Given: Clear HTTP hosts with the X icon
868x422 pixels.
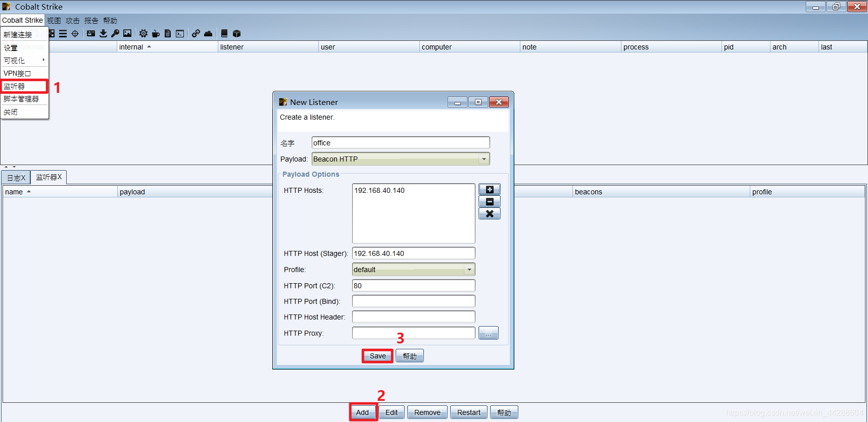Looking at the screenshot, I should coord(490,214).
